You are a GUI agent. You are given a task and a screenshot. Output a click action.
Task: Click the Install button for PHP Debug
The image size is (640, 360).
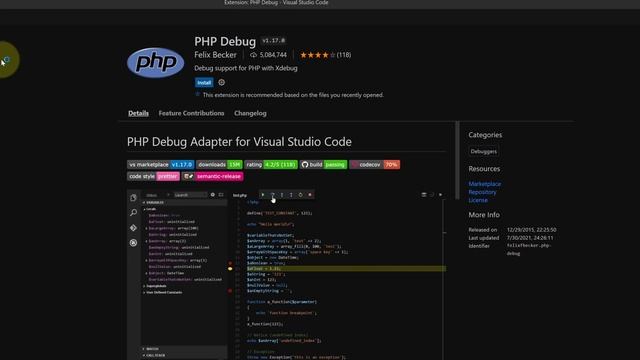pyautogui.click(x=204, y=82)
